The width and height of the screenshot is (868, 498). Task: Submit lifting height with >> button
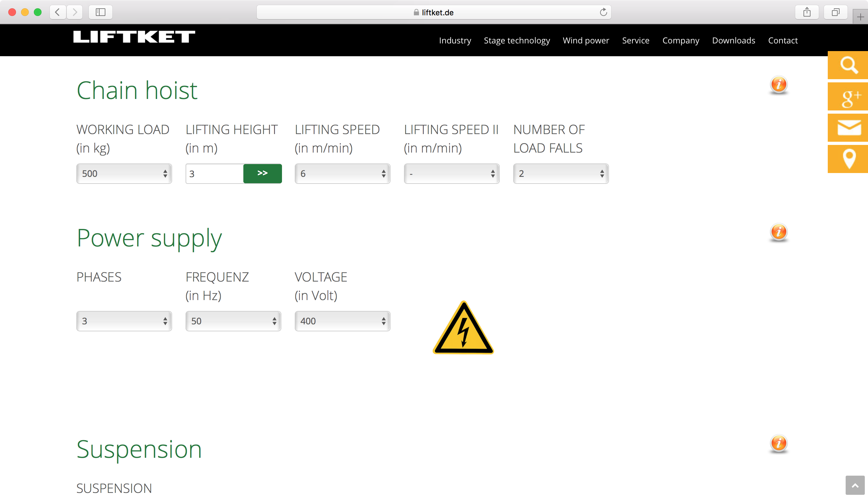(263, 173)
